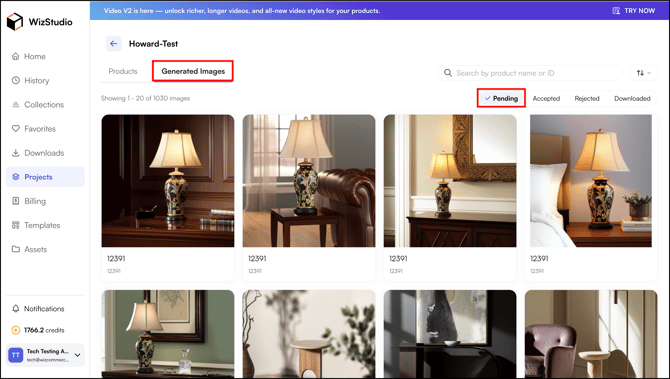Open Downloads in the sidebar

tap(45, 153)
